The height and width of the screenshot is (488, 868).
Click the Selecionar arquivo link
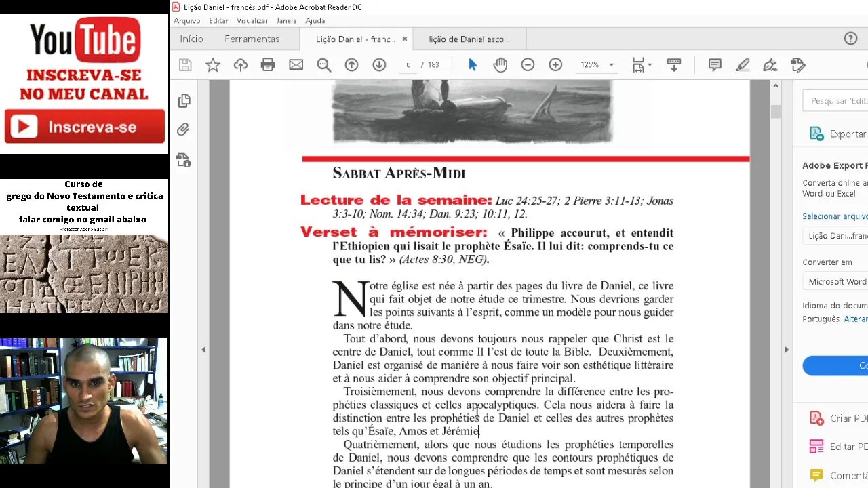(835, 216)
